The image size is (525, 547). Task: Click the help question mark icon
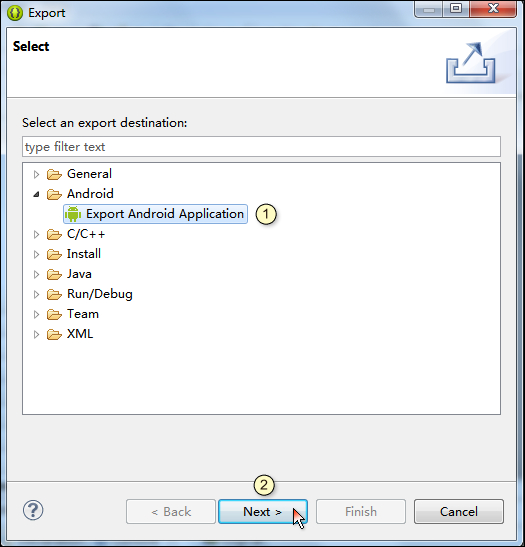coord(33,510)
